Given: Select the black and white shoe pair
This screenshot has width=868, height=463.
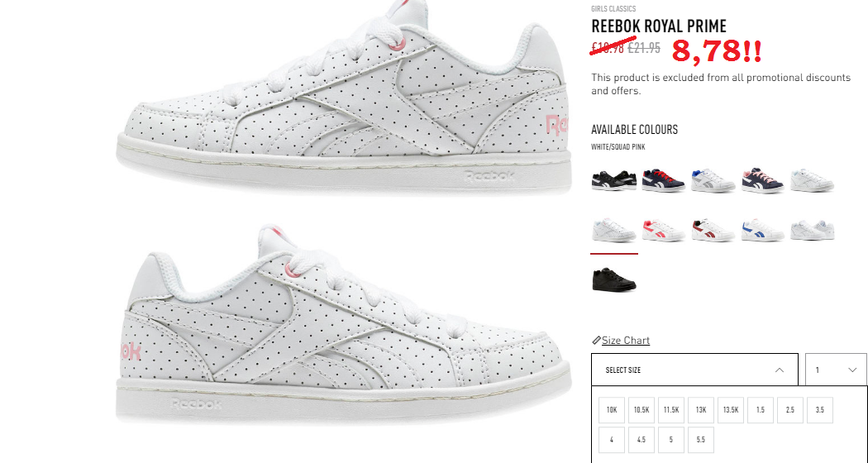Looking at the screenshot, I should pyautogui.click(x=614, y=181).
